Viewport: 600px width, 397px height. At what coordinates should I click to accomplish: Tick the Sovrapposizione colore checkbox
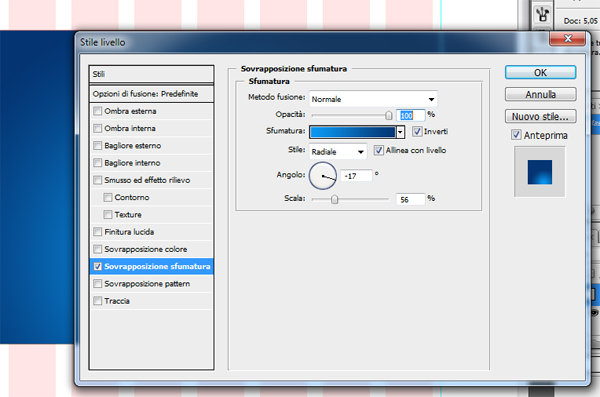point(98,249)
